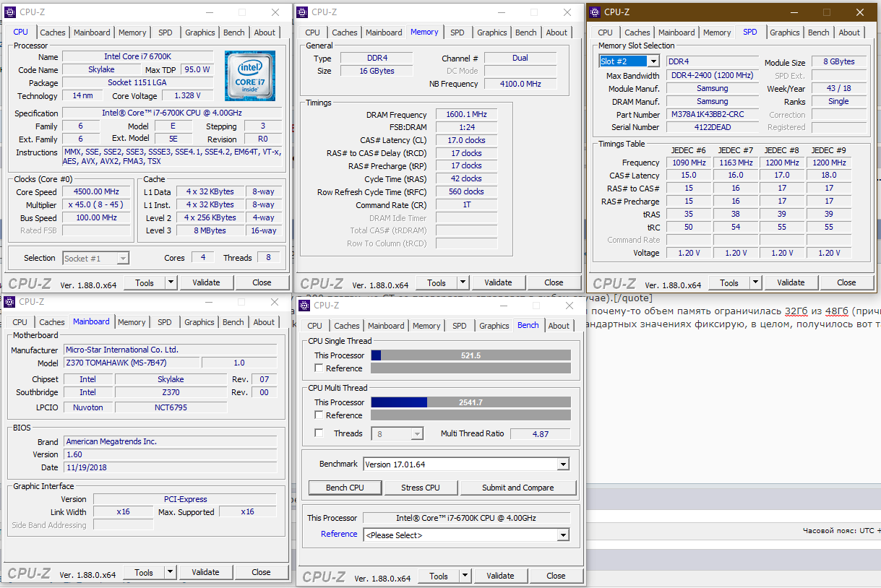
Task: Click the Part Number M378A1K43BB2-CRC field
Action: click(713, 114)
